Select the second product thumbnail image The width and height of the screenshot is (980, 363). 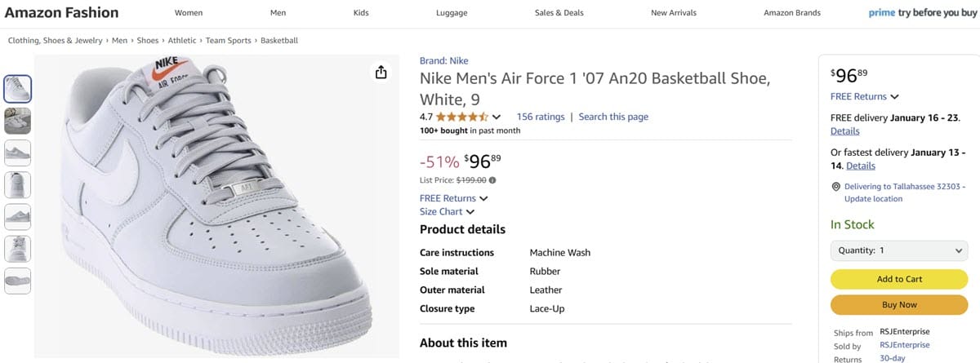click(18, 121)
